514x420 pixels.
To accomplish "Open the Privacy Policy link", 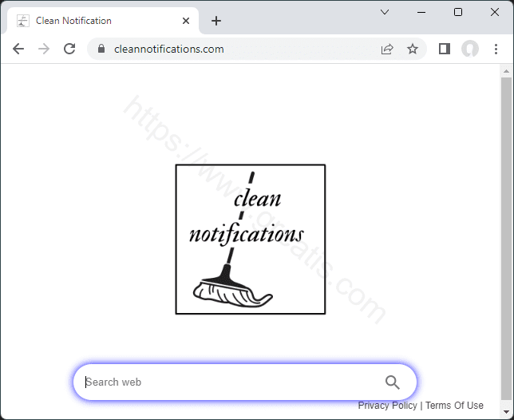I will click(387, 406).
